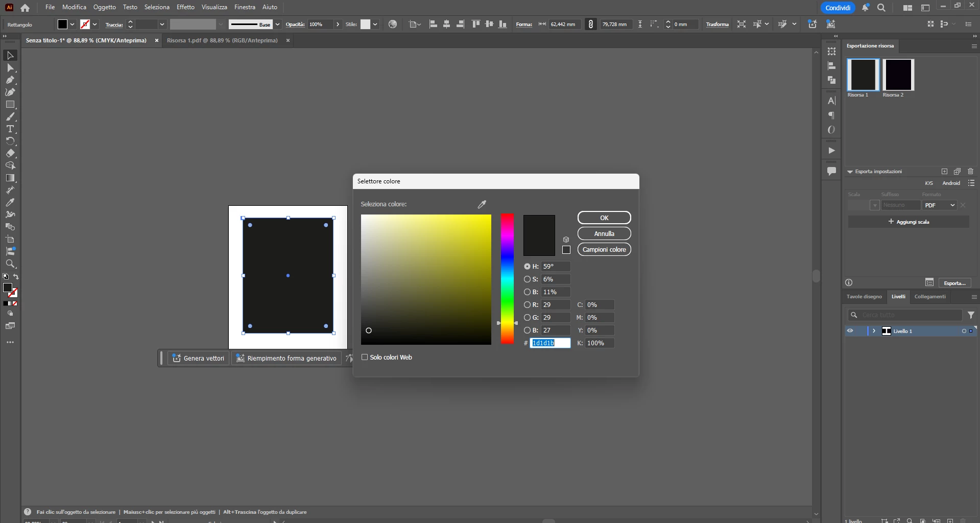
Task: Select the H hue radio button
Action: pyautogui.click(x=527, y=267)
